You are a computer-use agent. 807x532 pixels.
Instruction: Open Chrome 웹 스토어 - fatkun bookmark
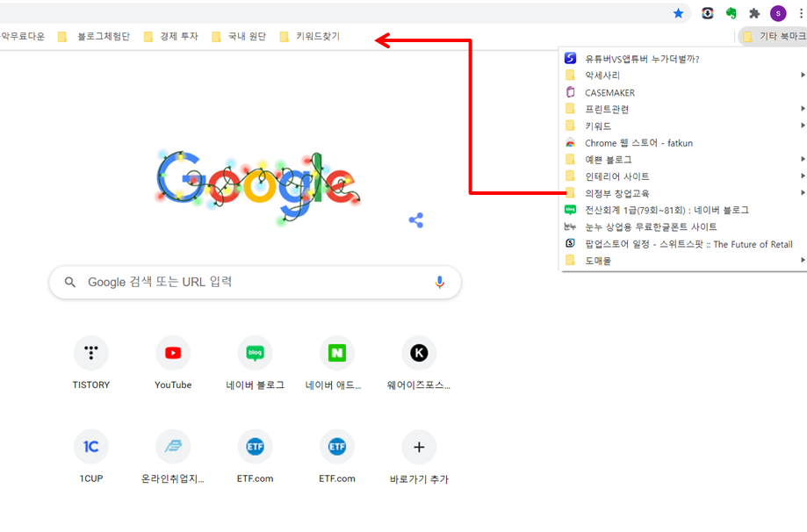(683, 143)
